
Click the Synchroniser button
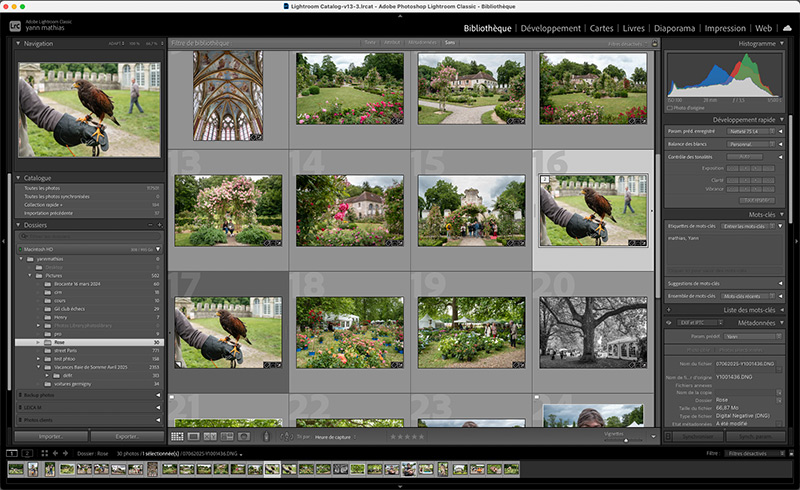[x=698, y=436]
